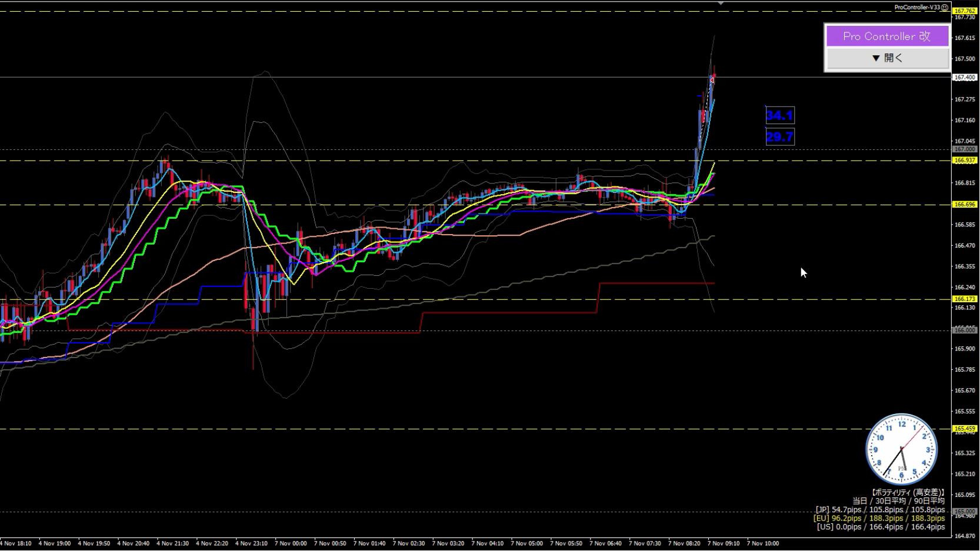980x551 pixels.
Task: Click the 165.210 price scale value
Action: 965,474
